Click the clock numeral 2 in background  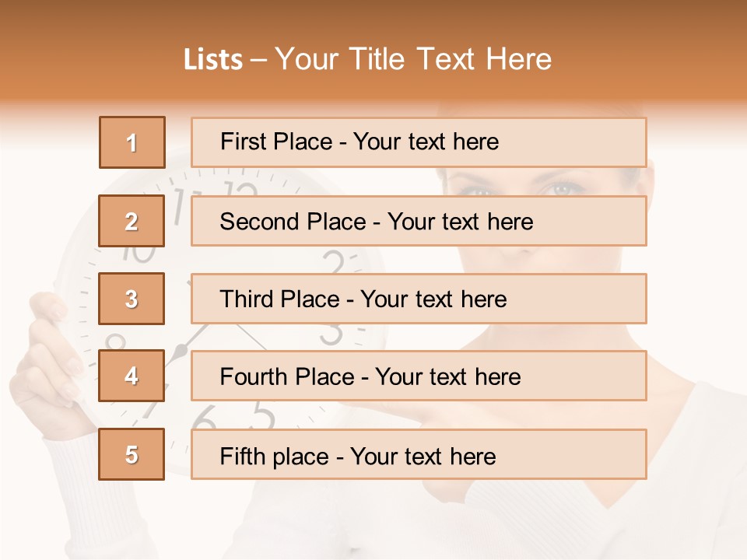(x=333, y=261)
